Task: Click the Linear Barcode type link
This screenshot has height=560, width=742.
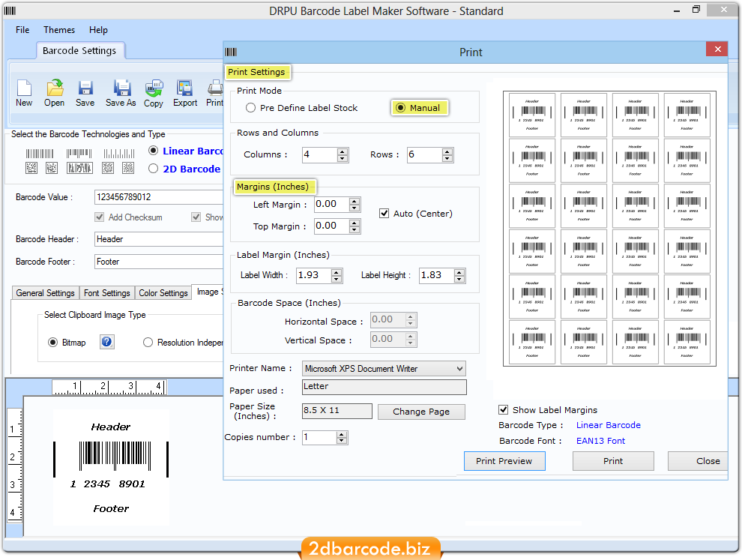Action: click(609, 425)
